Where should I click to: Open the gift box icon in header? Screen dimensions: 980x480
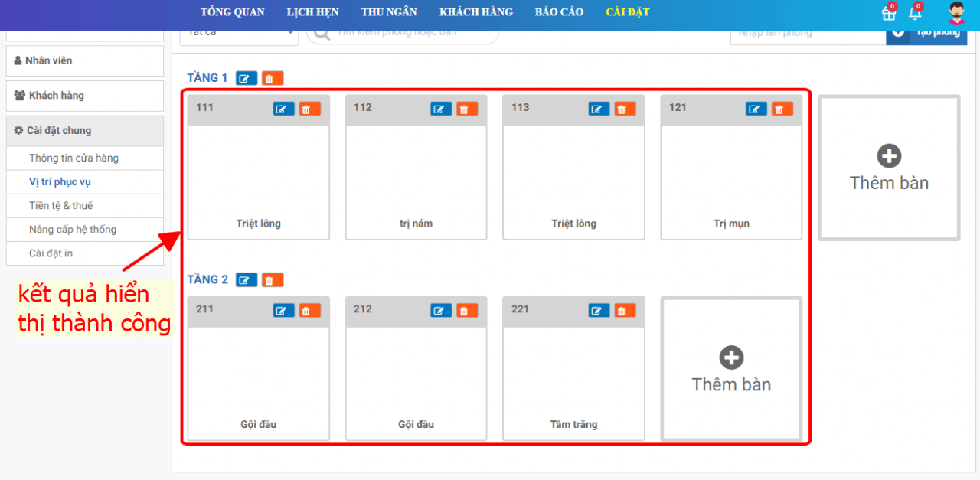pyautogui.click(x=889, y=13)
